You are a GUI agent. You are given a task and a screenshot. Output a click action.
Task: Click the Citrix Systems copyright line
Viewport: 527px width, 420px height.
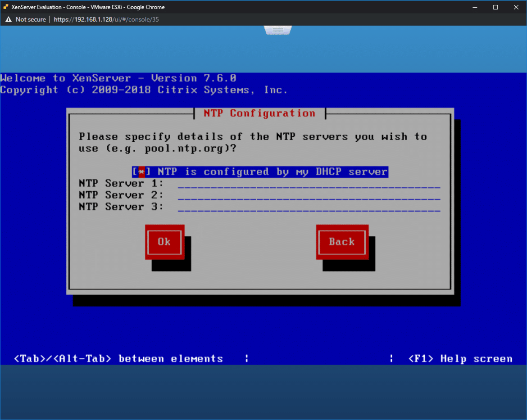click(x=144, y=90)
